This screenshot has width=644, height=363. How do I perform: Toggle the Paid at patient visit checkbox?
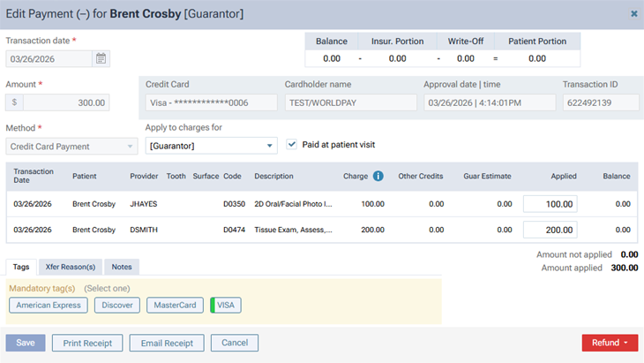(293, 144)
